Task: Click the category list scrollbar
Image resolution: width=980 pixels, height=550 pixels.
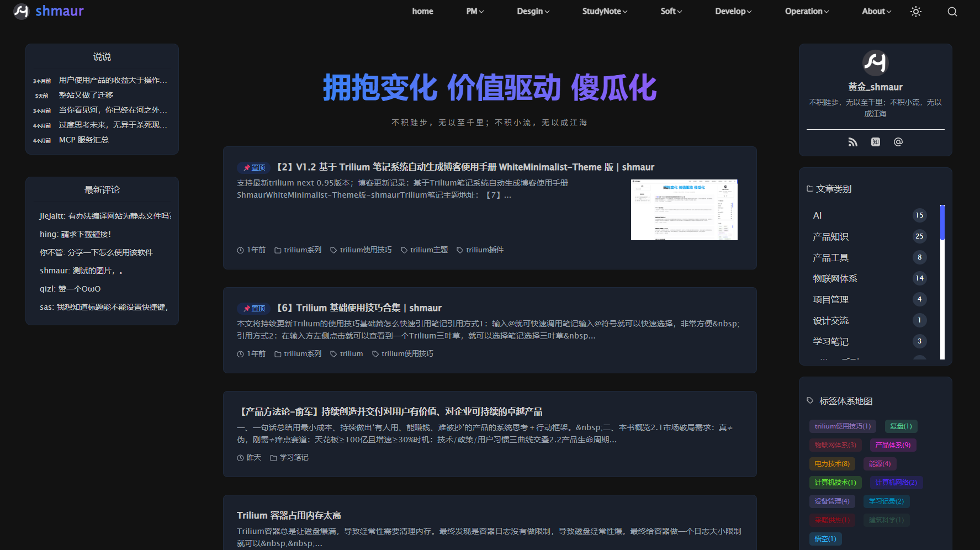Action: click(x=942, y=282)
